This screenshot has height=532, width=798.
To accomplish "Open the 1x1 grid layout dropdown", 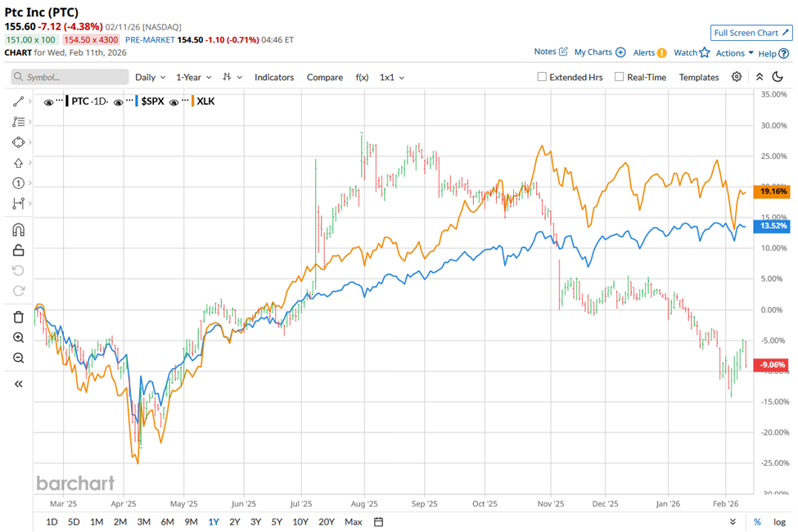I will click(392, 78).
